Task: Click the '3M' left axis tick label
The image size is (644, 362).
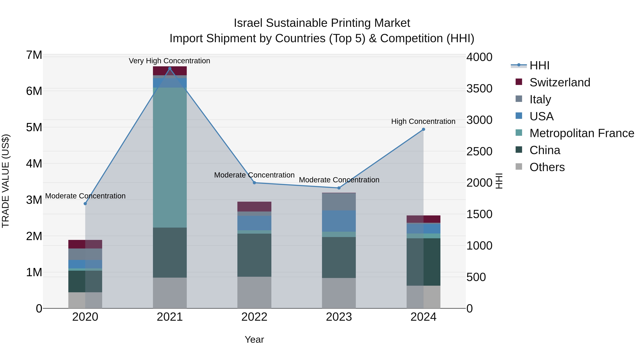Action: click(x=34, y=200)
